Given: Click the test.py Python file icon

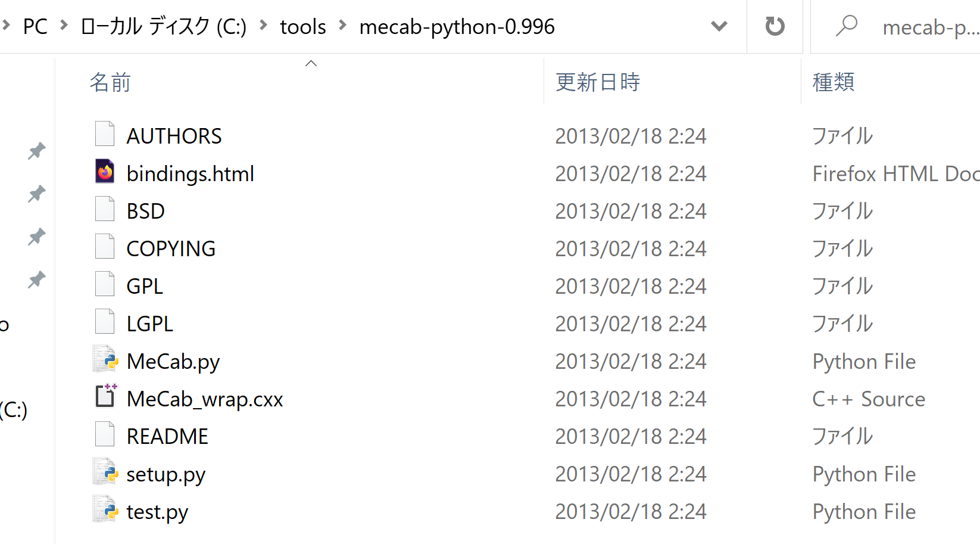Looking at the screenshot, I should tap(105, 509).
